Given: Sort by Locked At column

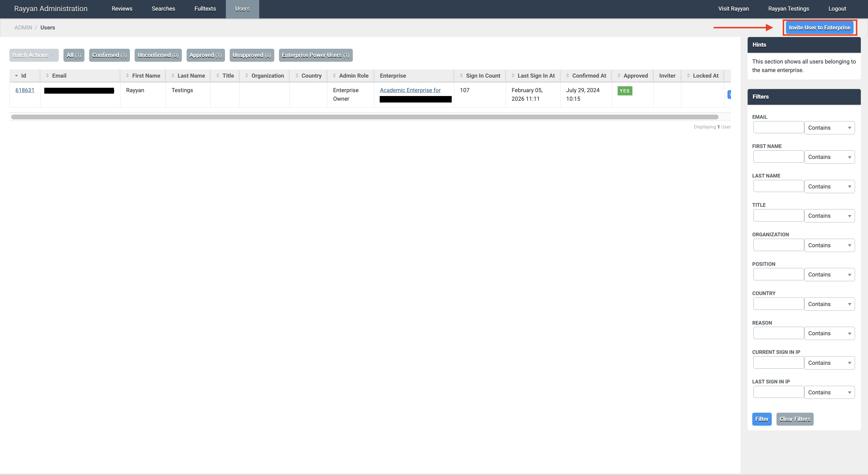Looking at the screenshot, I should click(x=705, y=76).
